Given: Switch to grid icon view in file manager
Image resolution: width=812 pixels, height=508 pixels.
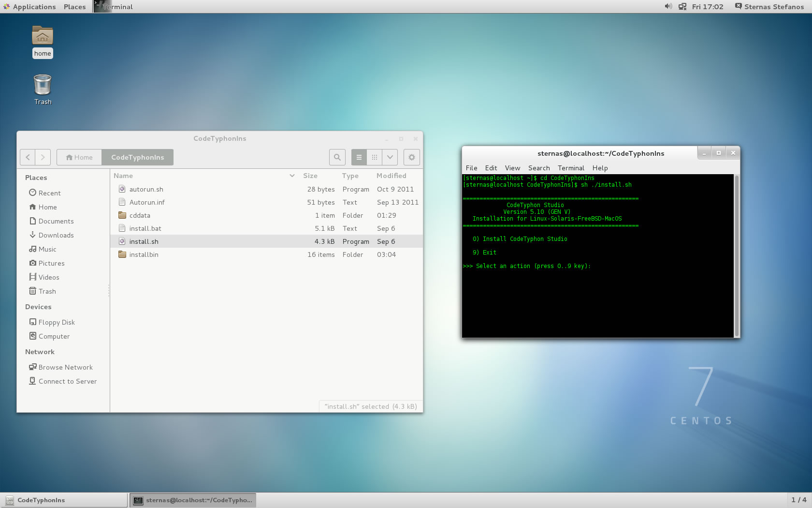Looking at the screenshot, I should click(375, 157).
